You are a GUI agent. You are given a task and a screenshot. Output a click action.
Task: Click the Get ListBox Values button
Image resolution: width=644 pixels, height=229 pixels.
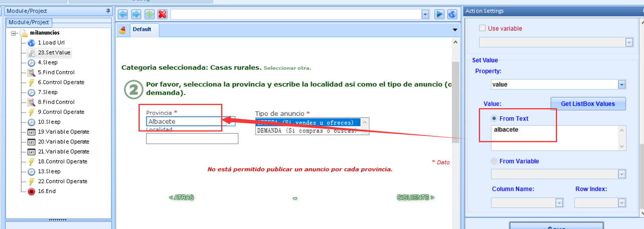(x=588, y=104)
